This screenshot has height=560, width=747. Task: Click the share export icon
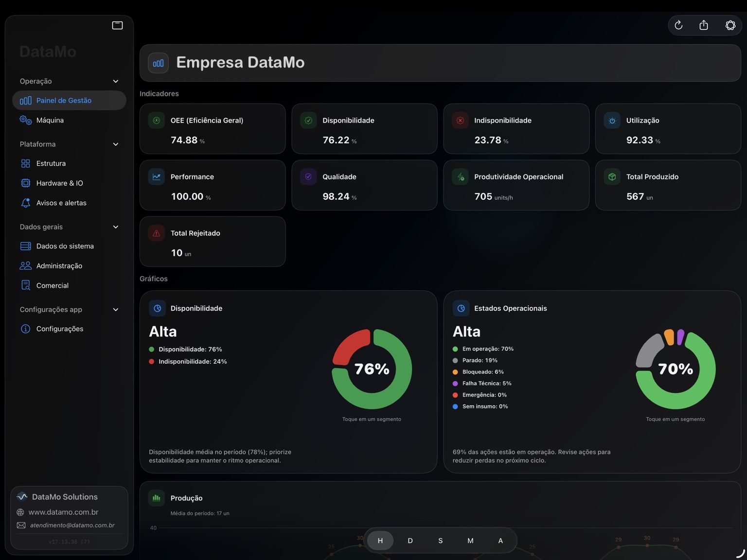click(704, 25)
